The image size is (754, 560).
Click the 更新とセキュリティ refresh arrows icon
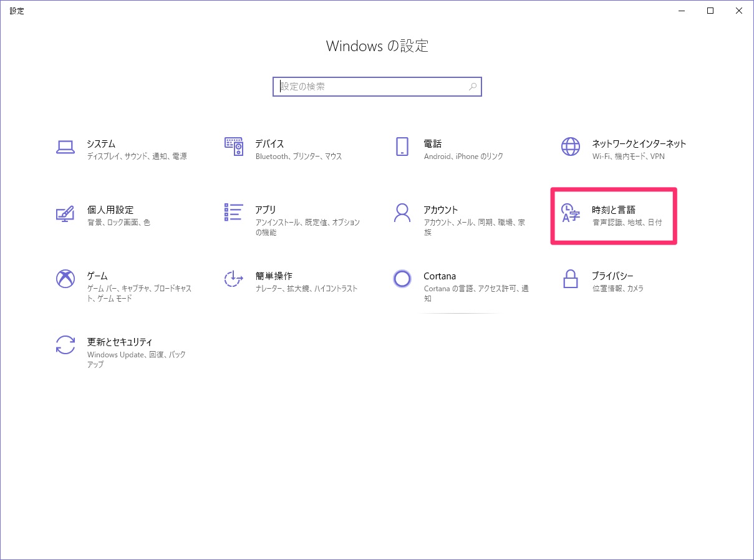pyautogui.click(x=65, y=345)
